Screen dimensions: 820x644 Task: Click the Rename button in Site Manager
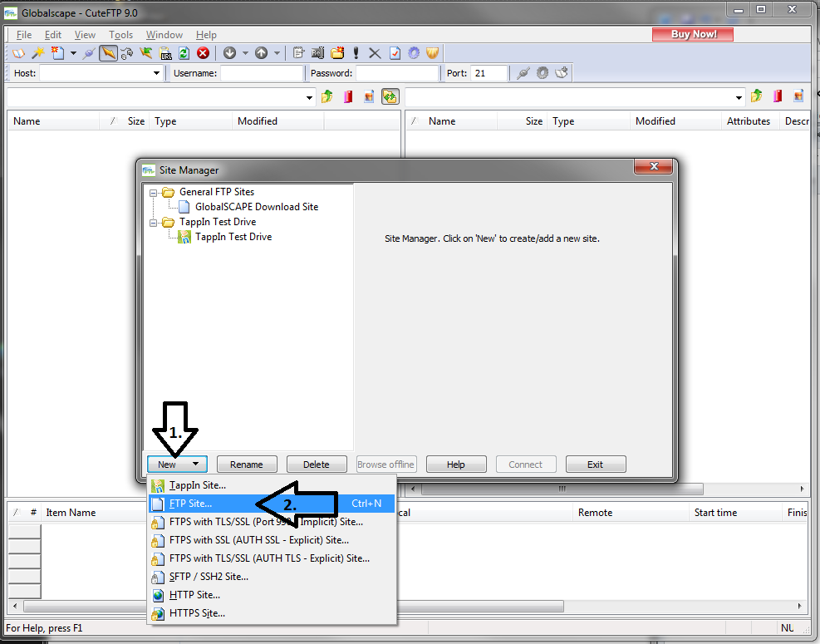[x=246, y=465]
